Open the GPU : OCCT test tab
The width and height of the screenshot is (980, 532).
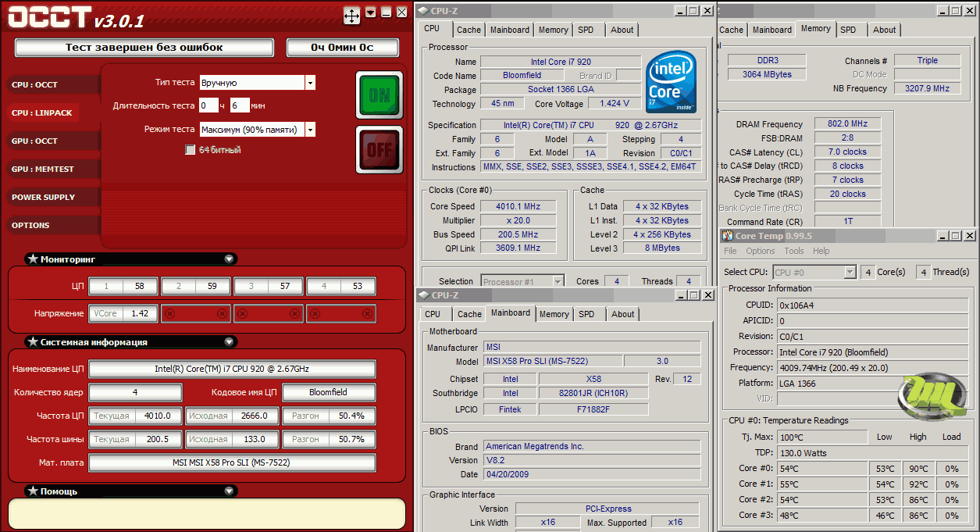click(44, 141)
